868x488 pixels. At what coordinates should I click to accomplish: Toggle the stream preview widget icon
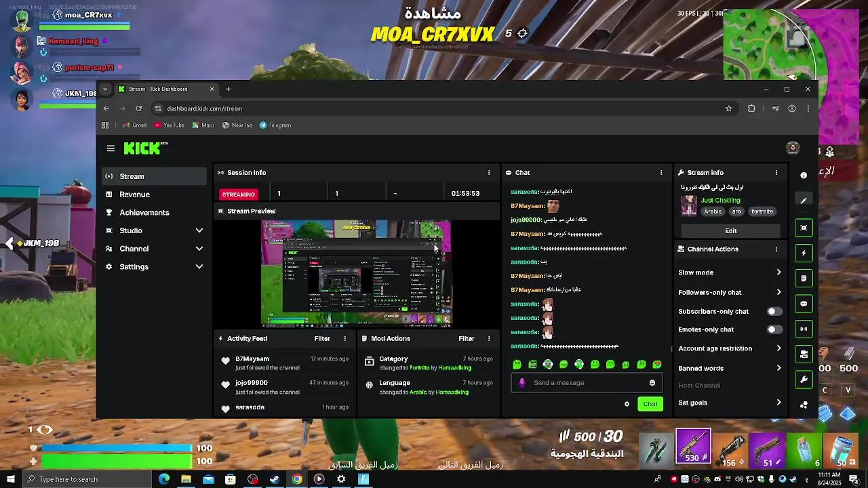tap(804, 228)
